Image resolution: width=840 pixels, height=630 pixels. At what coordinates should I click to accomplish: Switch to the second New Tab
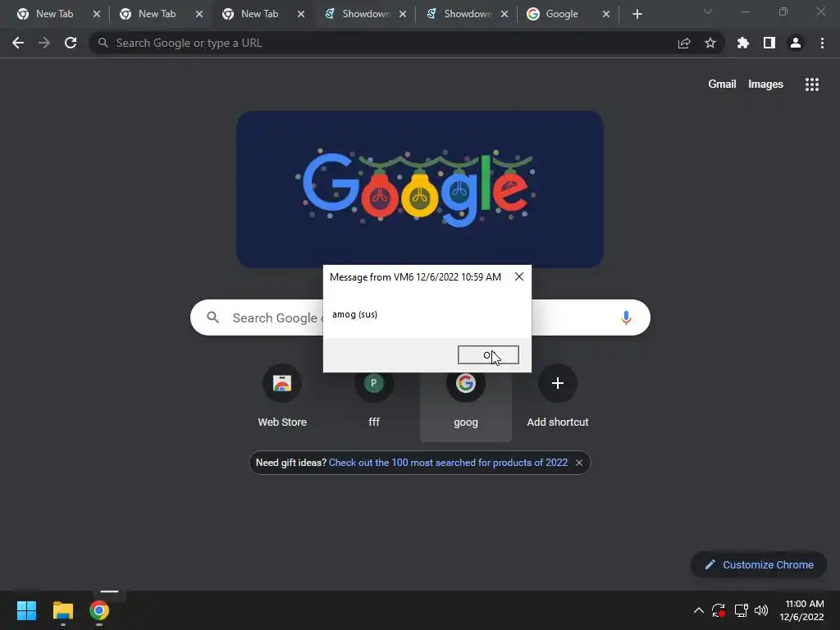(x=157, y=14)
